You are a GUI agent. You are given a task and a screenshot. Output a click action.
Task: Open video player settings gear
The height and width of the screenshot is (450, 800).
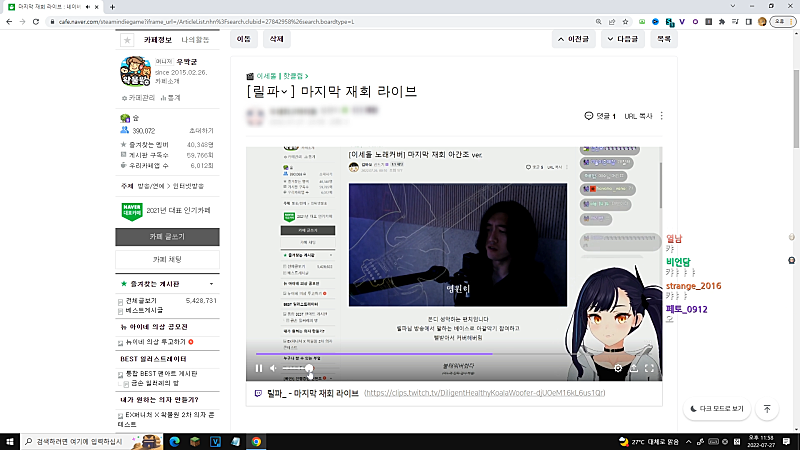[x=618, y=368]
